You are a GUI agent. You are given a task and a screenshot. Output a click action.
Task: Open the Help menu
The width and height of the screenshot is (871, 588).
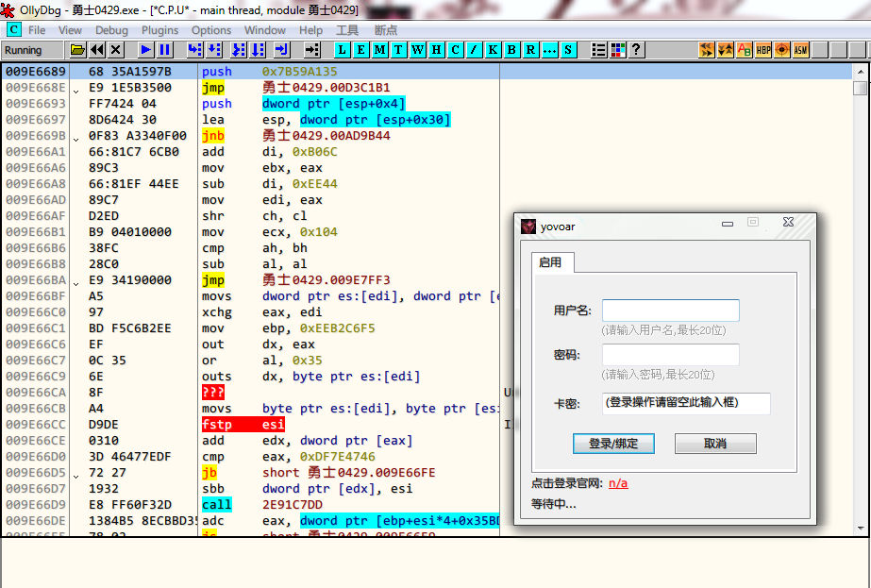point(311,30)
